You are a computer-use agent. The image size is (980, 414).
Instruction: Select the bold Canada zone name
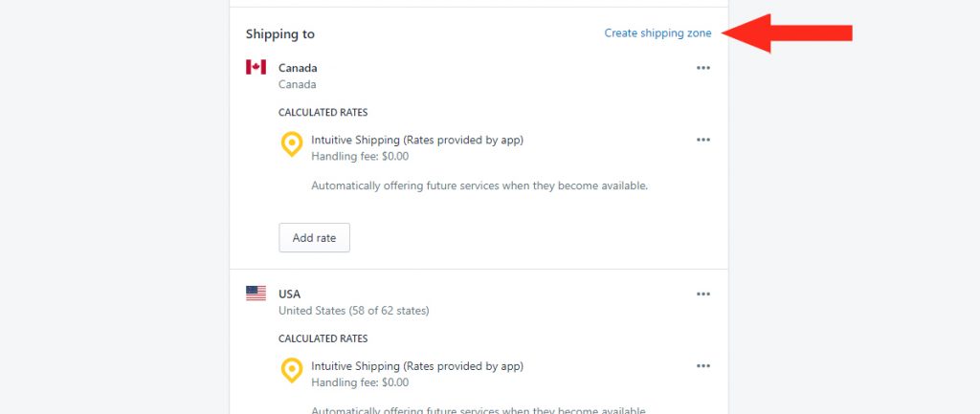tap(298, 68)
